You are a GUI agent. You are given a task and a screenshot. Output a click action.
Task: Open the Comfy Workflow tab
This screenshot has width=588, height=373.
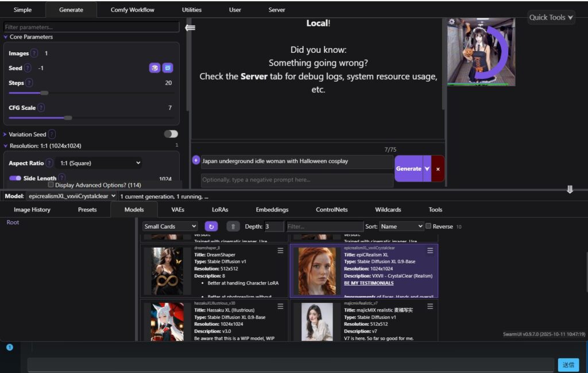click(x=132, y=10)
